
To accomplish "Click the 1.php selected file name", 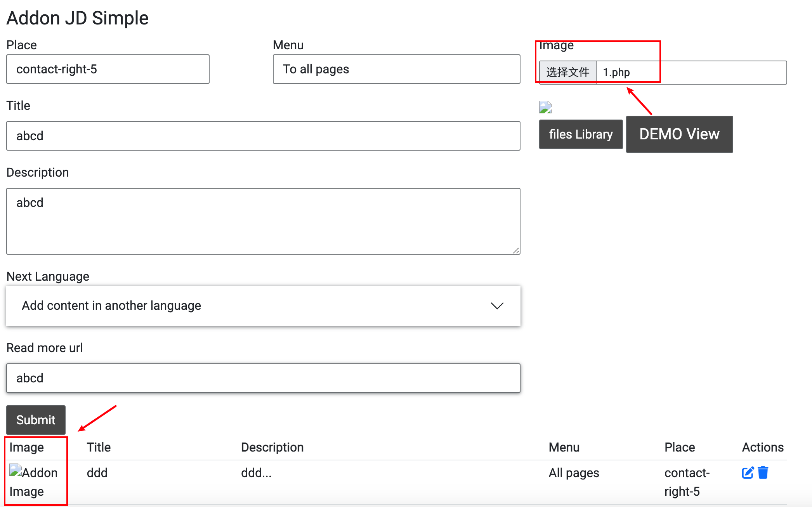I will pos(616,72).
